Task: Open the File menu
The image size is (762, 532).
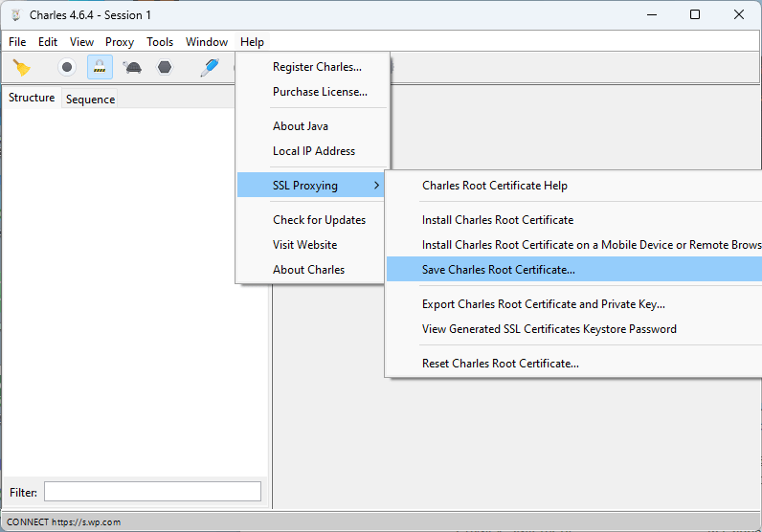Action: [x=17, y=42]
